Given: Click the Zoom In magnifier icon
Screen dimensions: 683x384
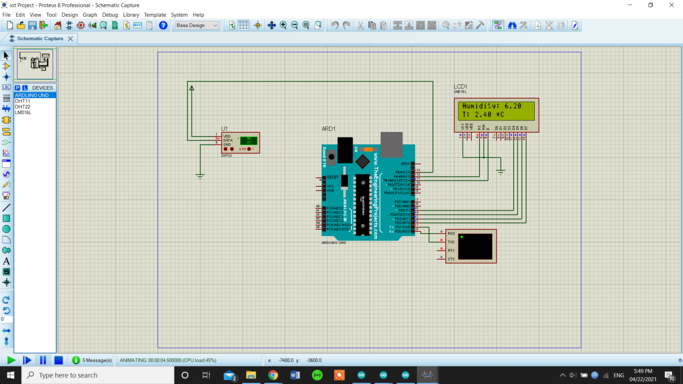Looking at the screenshot, I should (283, 26).
